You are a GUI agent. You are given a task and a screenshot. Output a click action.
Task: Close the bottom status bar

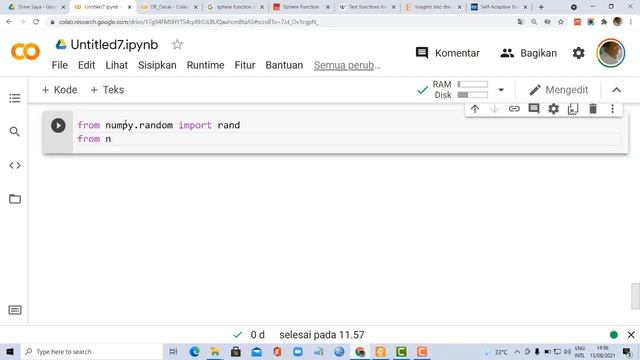631,335
